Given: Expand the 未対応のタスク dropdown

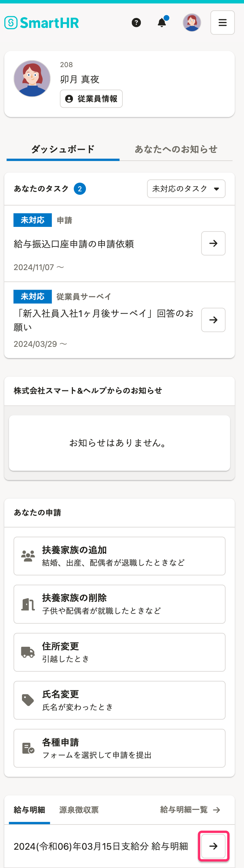Looking at the screenshot, I should [x=186, y=189].
